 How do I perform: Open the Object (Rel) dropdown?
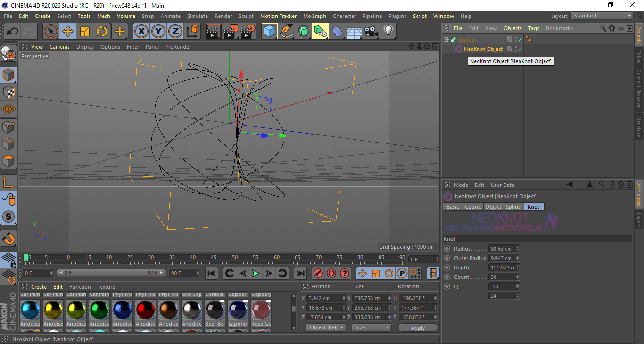(x=326, y=327)
